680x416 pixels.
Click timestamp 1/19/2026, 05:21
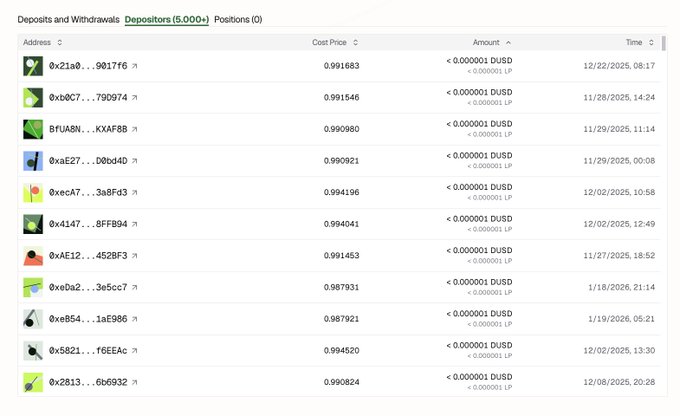(621, 319)
